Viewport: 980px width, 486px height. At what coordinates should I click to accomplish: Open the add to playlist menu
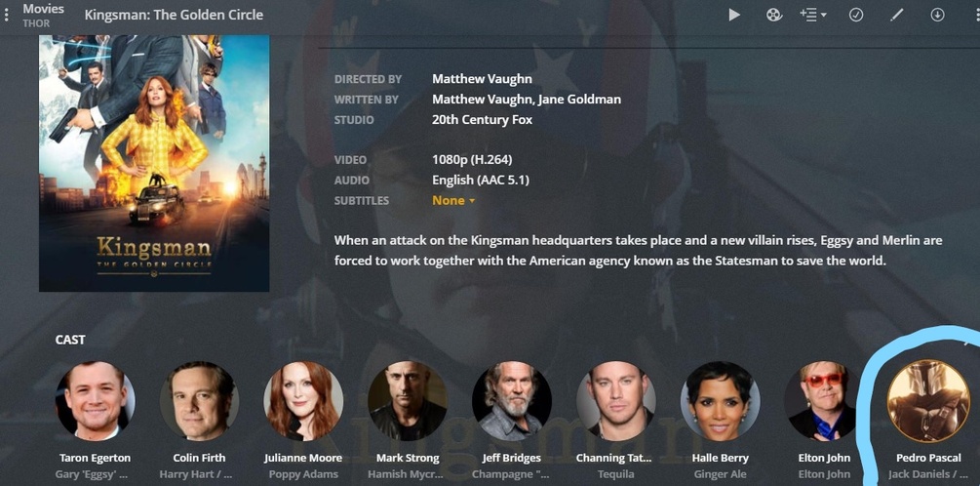click(x=812, y=15)
